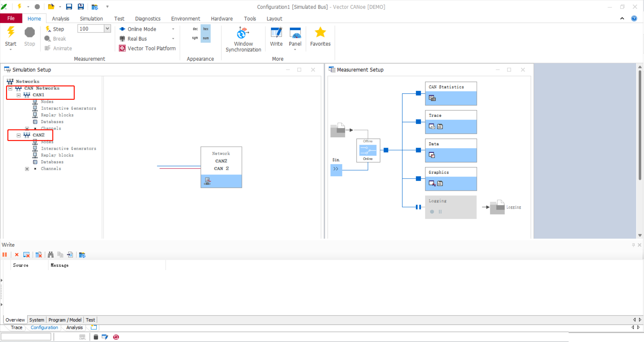The width and height of the screenshot is (644, 342).
Task: Open the step value 100 dropdown
Action: [107, 29]
